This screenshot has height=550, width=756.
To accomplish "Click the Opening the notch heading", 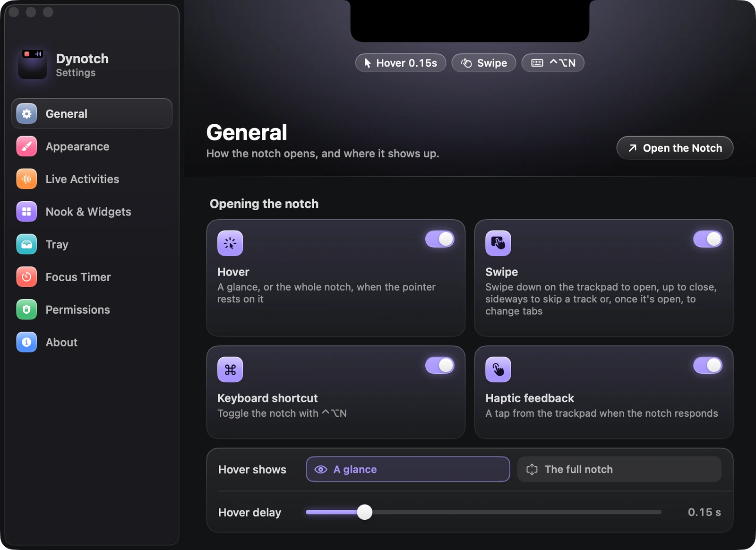I will click(x=264, y=204).
